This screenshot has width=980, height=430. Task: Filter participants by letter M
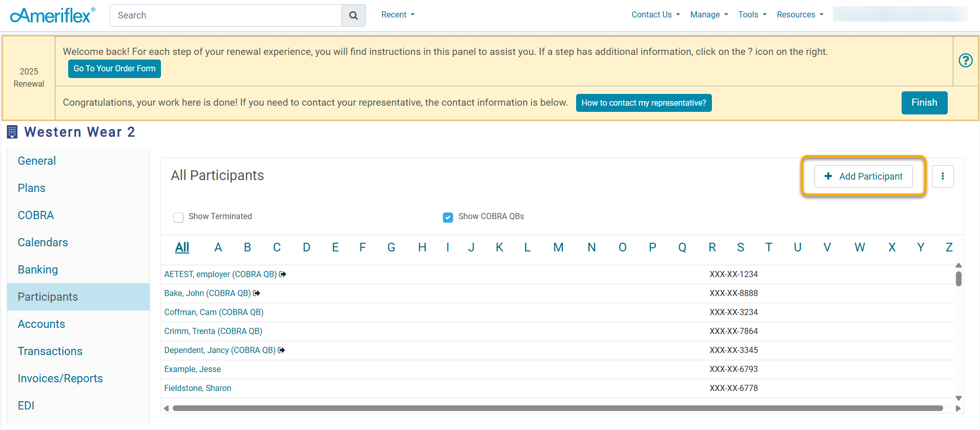point(558,248)
